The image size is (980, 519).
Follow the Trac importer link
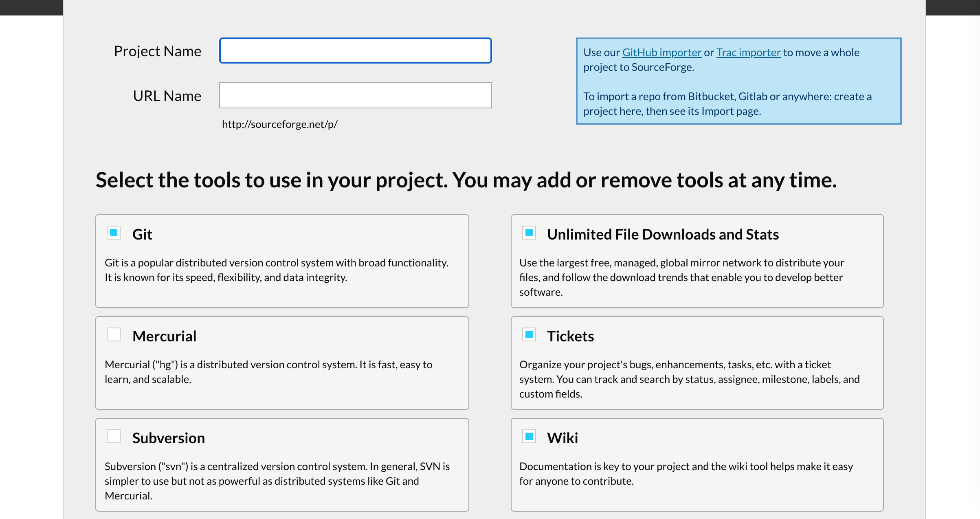(x=748, y=53)
